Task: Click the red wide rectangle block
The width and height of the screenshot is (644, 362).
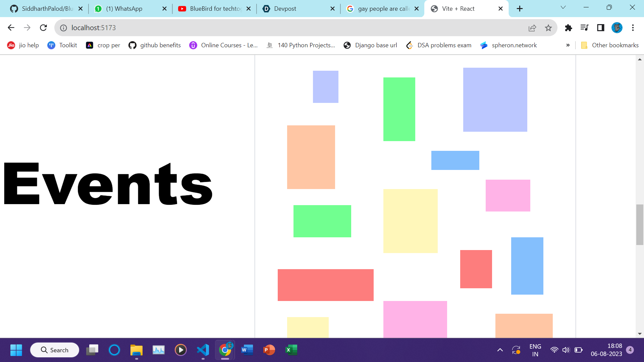Action: tap(325, 285)
